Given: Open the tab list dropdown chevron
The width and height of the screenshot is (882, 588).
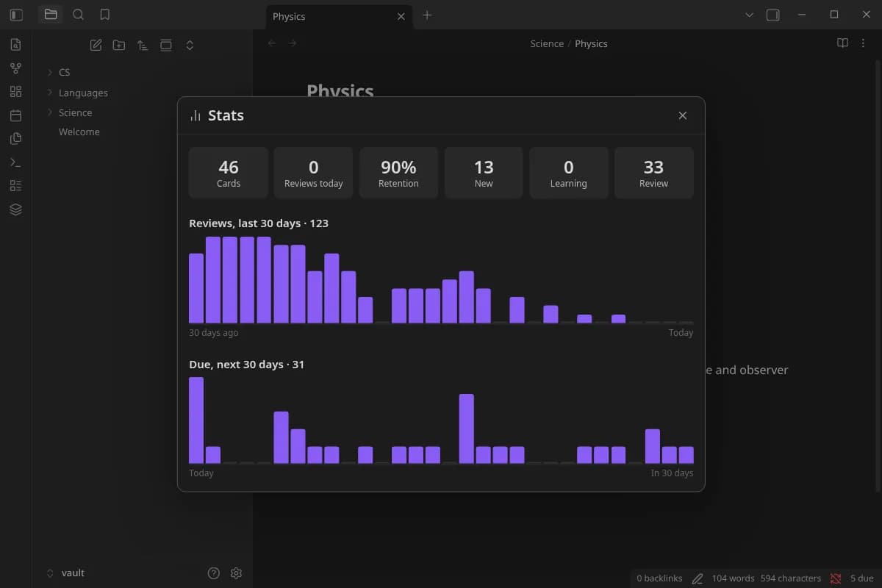Looking at the screenshot, I should click(749, 15).
